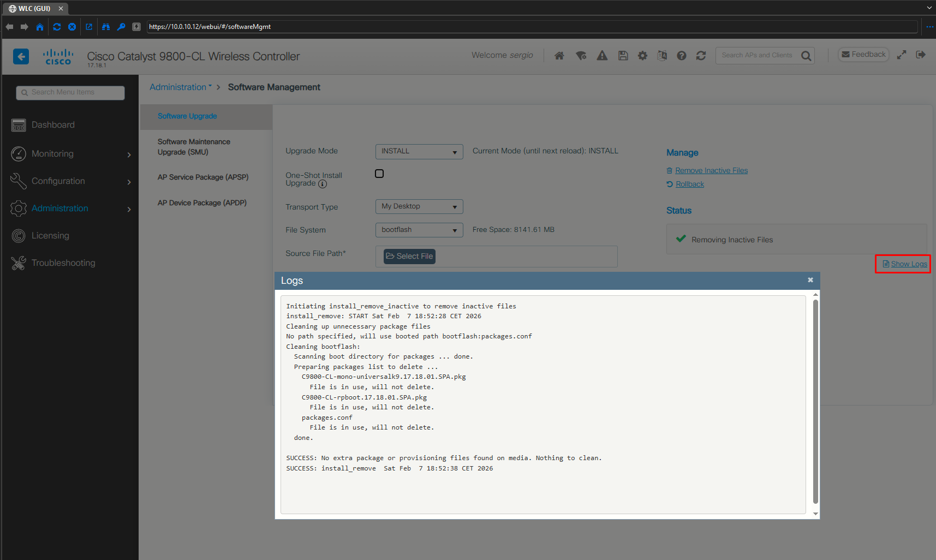
Task: Open the Upgrade Mode INSTALL dropdown
Action: (419, 151)
